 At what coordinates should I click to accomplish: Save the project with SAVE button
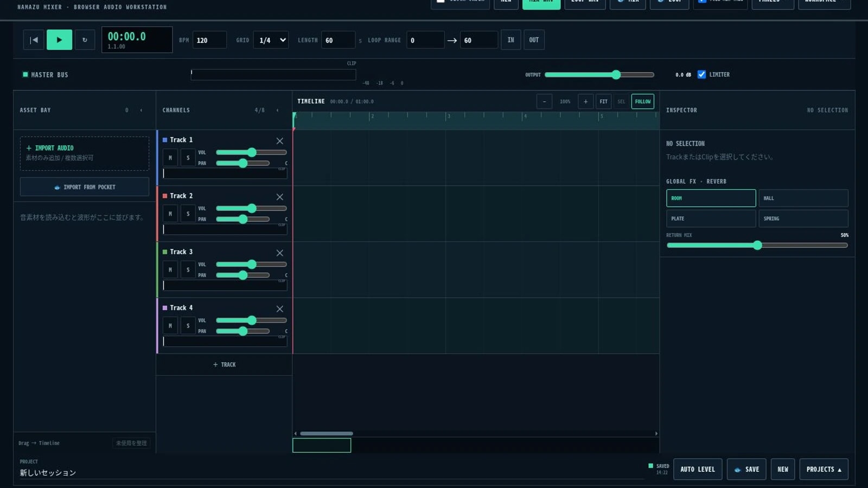(x=746, y=469)
